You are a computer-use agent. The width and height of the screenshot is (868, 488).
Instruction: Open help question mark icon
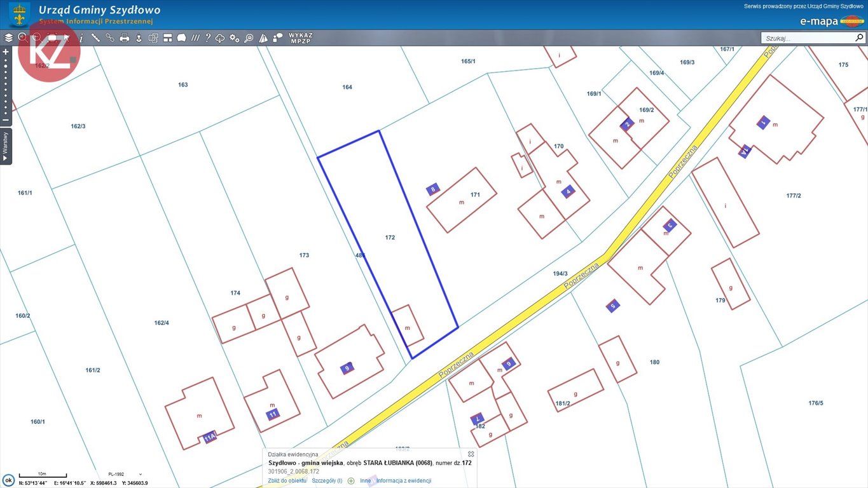207,38
